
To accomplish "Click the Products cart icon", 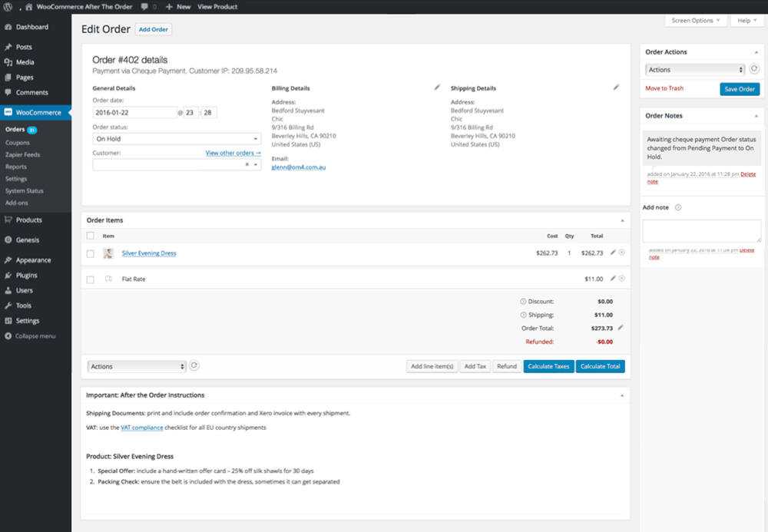I will click(8, 220).
